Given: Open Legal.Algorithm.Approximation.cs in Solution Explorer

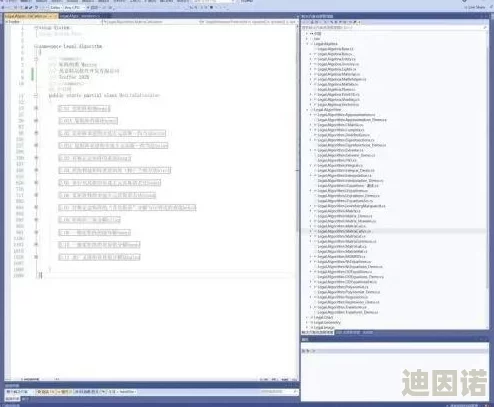Looking at the screenshot, I should pyautogui.click(x=346, y=114).
